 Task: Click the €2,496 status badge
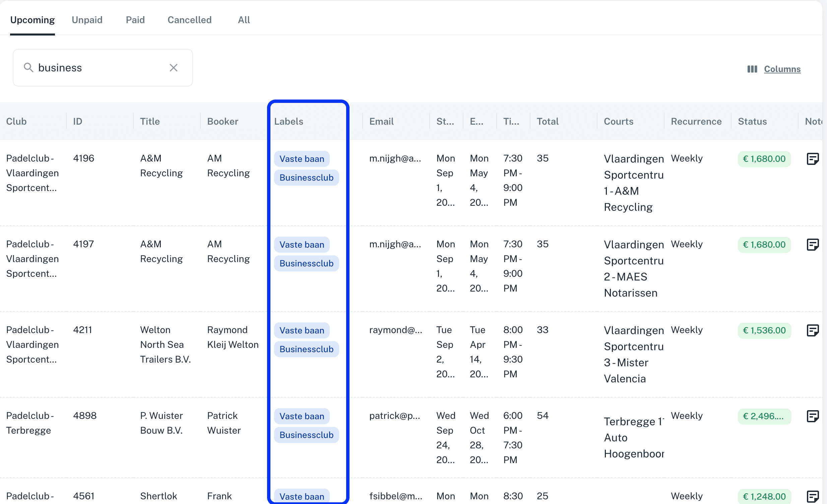coord(764,416)
